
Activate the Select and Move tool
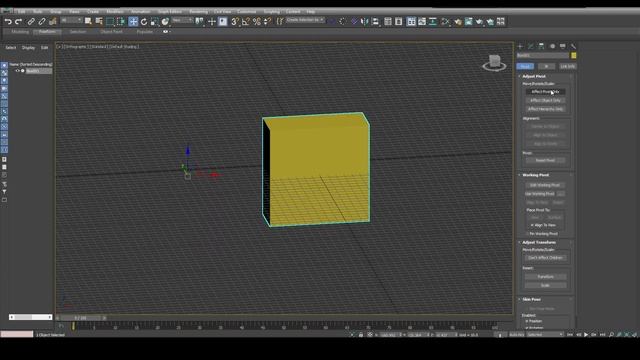133,21
